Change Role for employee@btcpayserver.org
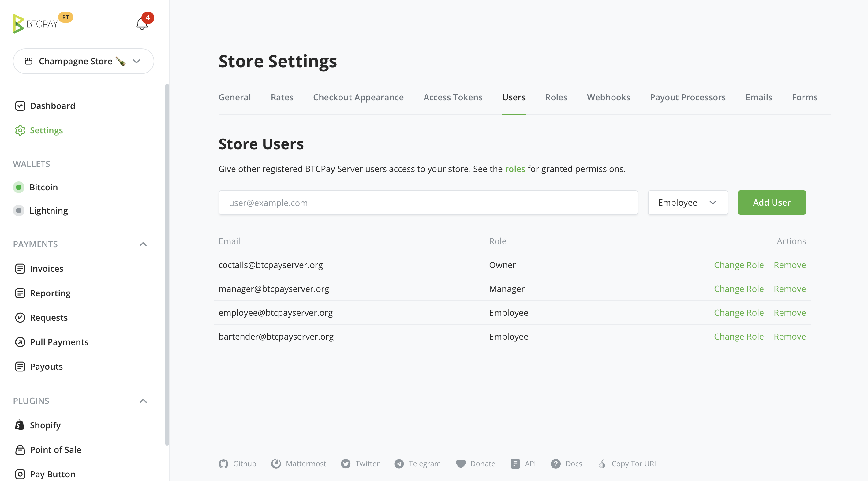The height and width of the screenshot is (481, 868). click(x=739, y=313)
